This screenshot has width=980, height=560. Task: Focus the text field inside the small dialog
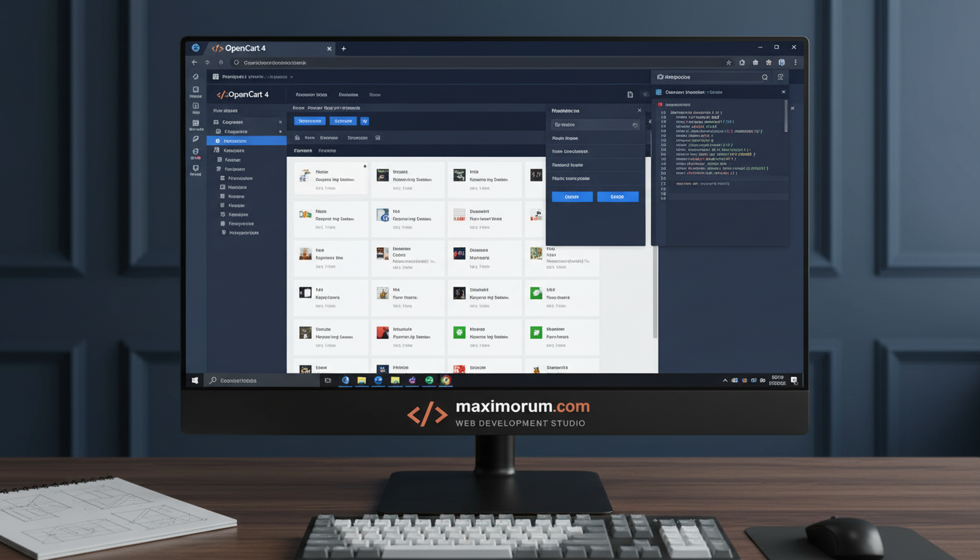595,125
